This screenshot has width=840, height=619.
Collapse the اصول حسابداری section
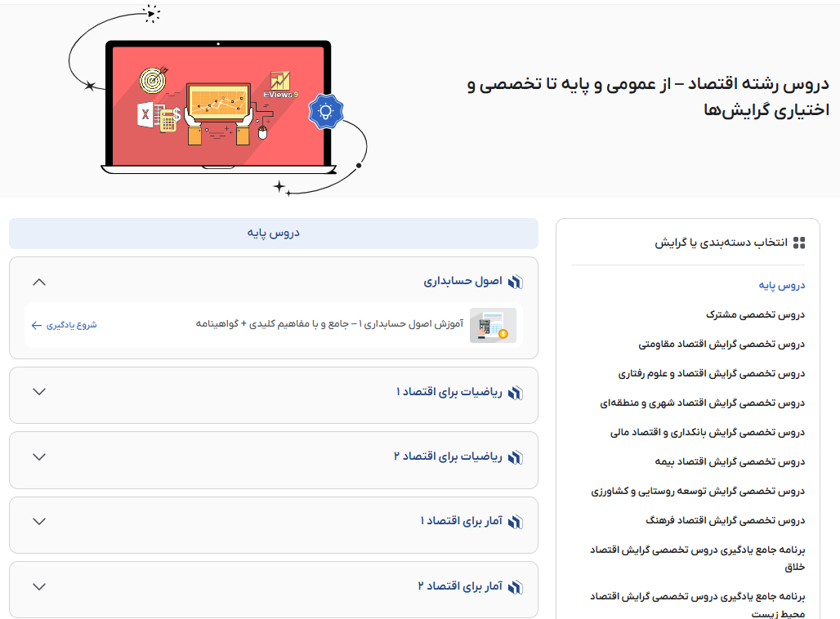coord(38,282)
